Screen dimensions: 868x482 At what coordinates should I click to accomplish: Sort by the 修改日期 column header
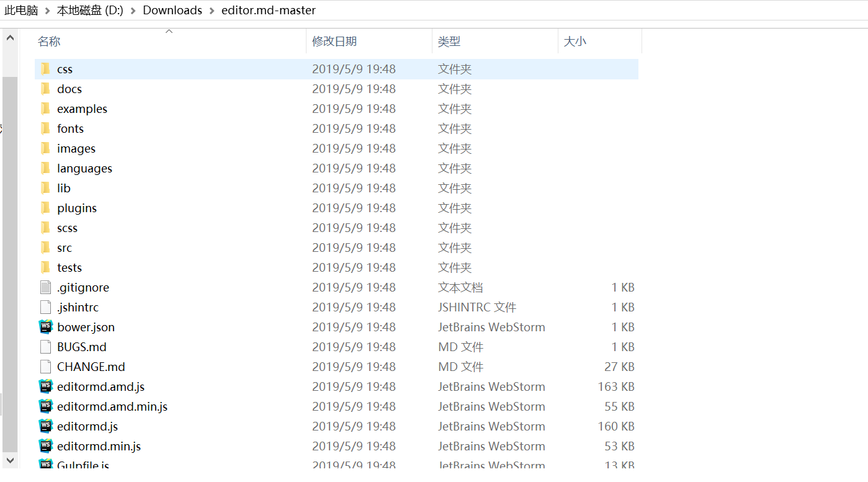pyautogui.click(x=334, y=42)
